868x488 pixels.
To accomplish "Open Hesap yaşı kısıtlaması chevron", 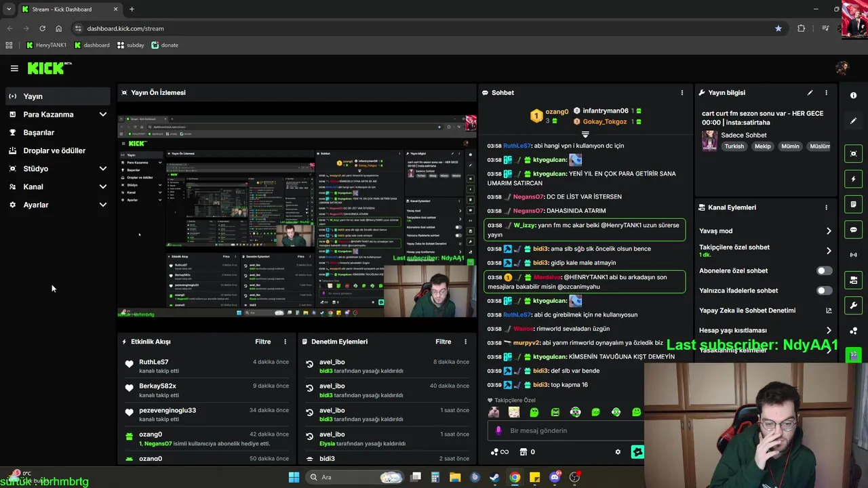I will coord(829,331).
